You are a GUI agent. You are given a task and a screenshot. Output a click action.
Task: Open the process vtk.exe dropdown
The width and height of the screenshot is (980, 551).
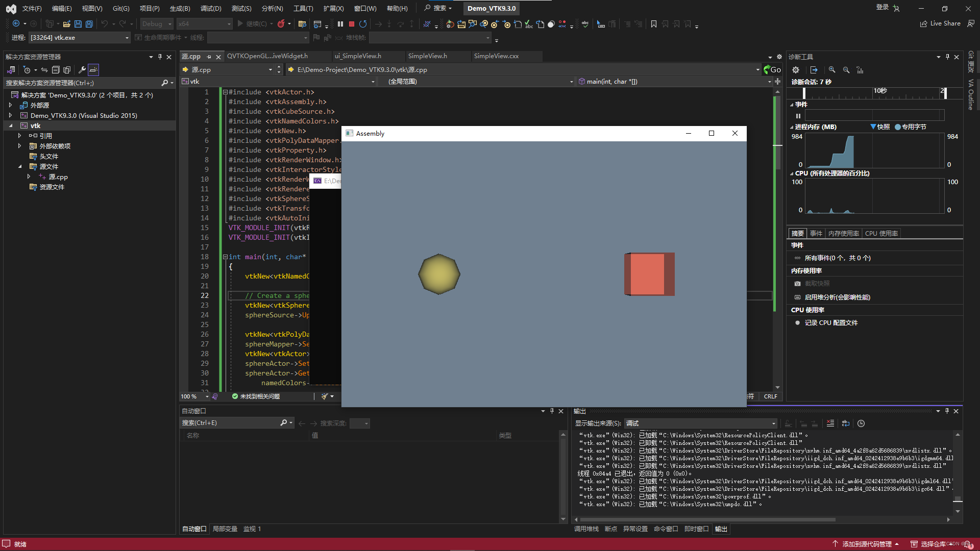pos(127,38)
